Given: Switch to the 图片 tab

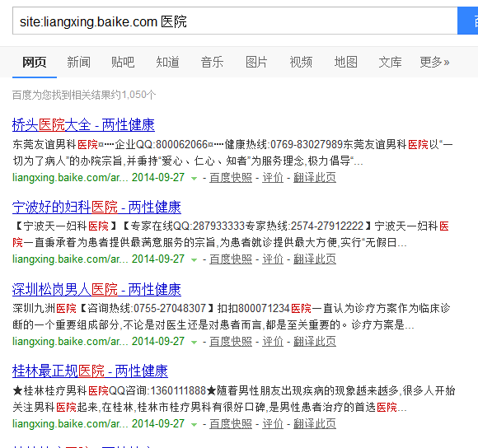Looking at the screenshot, I should 256,62.
